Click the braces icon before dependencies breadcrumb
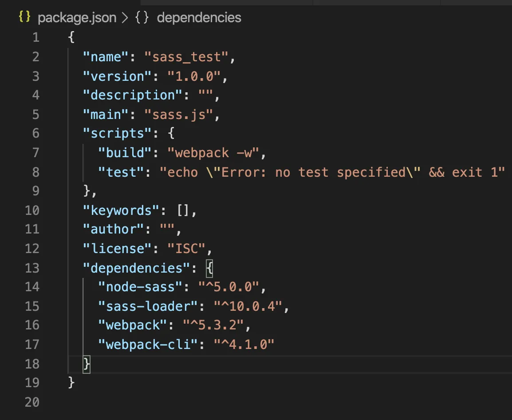The height and width of the screenshot is (420, 512). pyautogui.click(x=141, y=18)
